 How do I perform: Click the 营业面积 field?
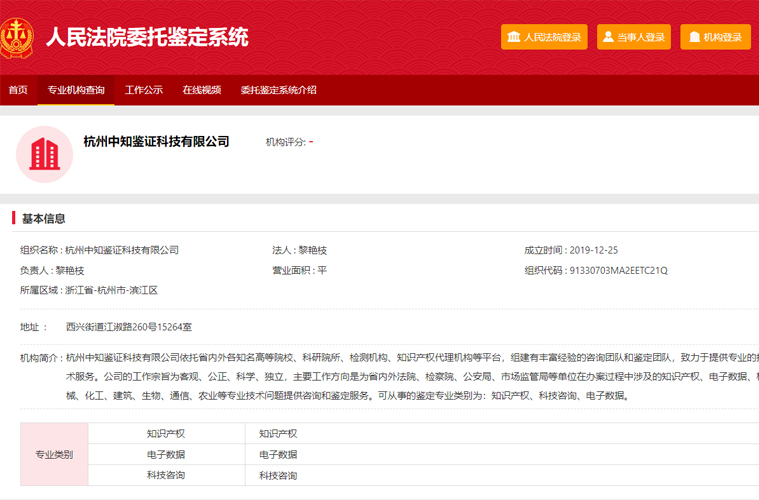click(300, 271)
